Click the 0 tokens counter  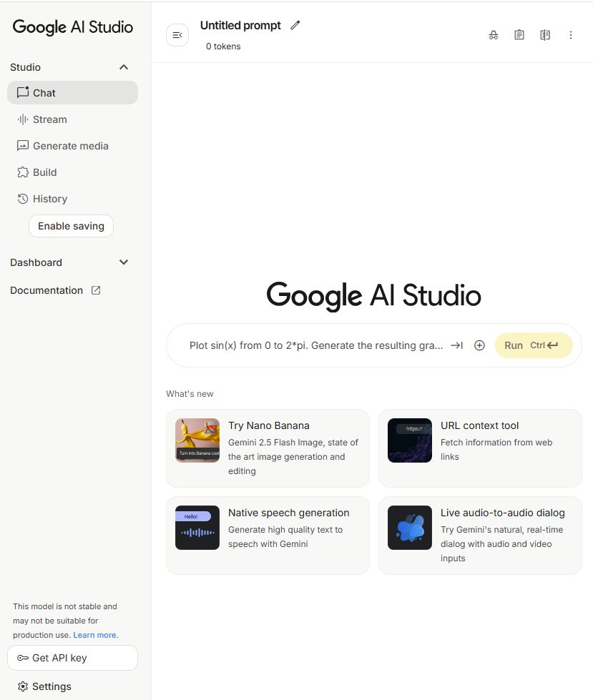tap(223, 46)
